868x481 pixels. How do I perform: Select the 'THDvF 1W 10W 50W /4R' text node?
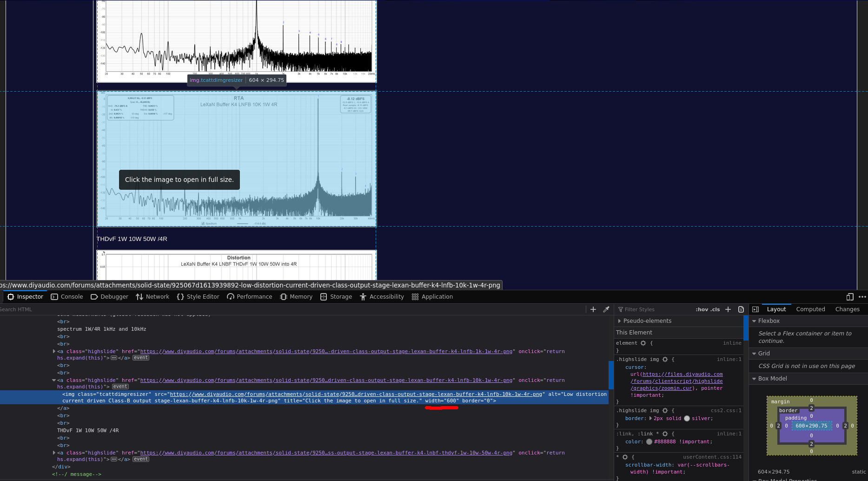click(x=88, y=430)
